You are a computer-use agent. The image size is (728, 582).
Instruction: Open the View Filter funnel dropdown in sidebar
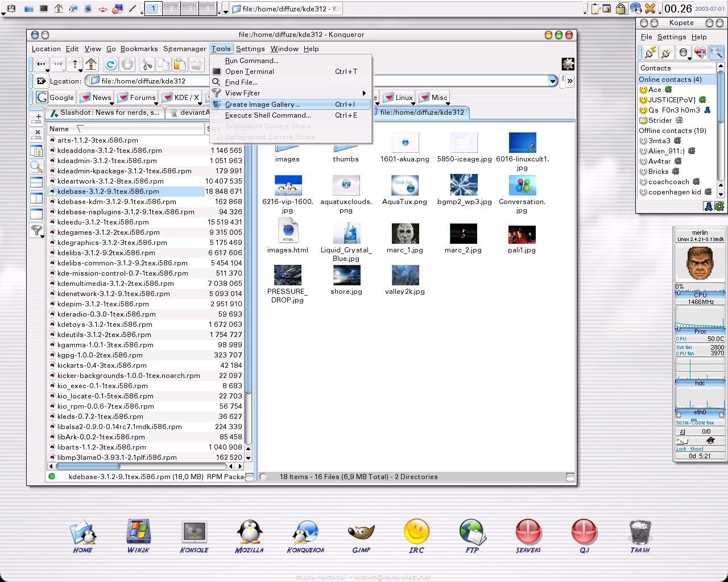[36, 230]
